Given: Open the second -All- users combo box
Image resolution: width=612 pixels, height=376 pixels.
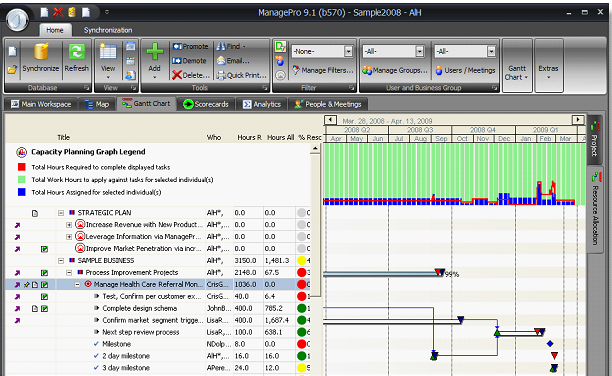Looking at the screenshot, I should click(465, 51).
